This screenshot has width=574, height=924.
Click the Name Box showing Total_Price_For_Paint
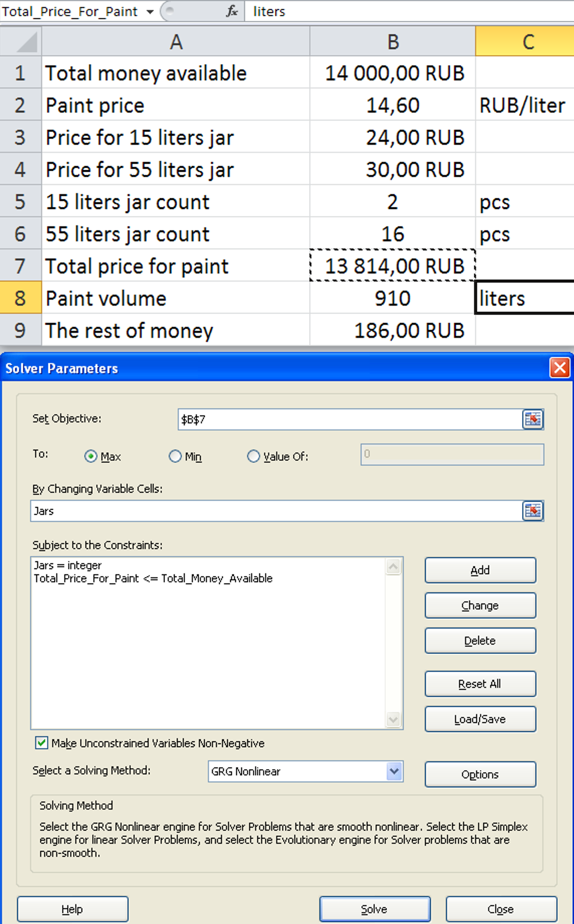click(71, 11)
